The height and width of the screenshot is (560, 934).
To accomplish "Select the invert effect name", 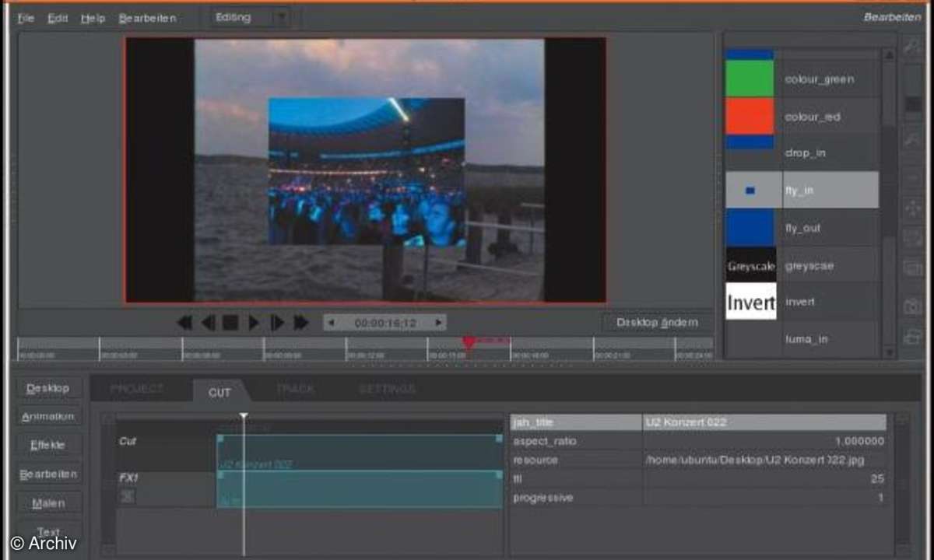I will 800,302.
